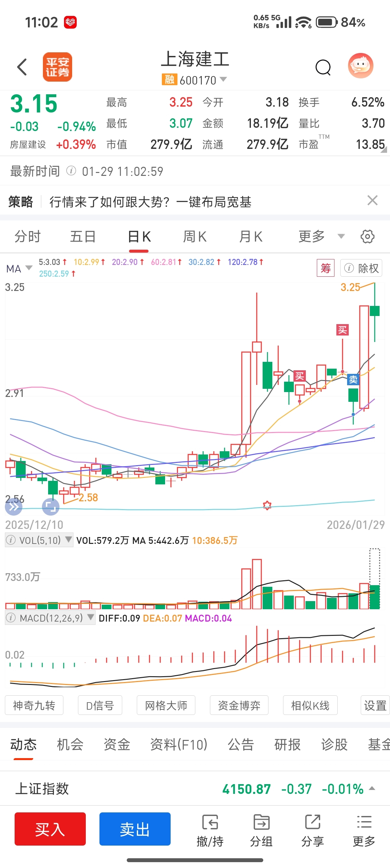This screenshot has width=390, height=868.
Task: Tap the 更多 list icon at bottom
Action: tap(364, 831)
